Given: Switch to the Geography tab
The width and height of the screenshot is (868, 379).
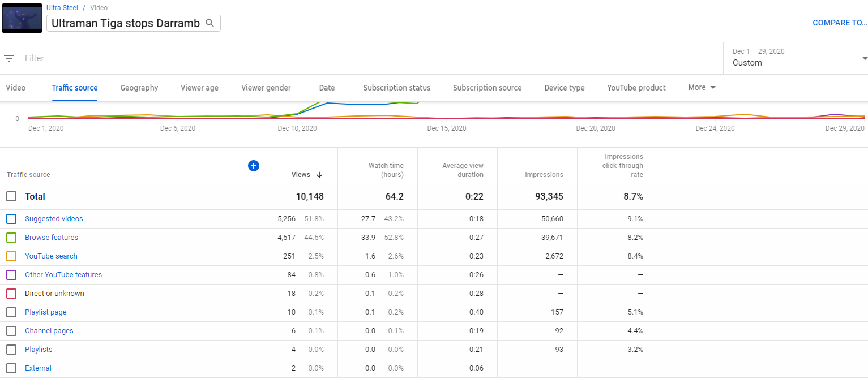Looking at the screenshot, I should coord(139,88).
